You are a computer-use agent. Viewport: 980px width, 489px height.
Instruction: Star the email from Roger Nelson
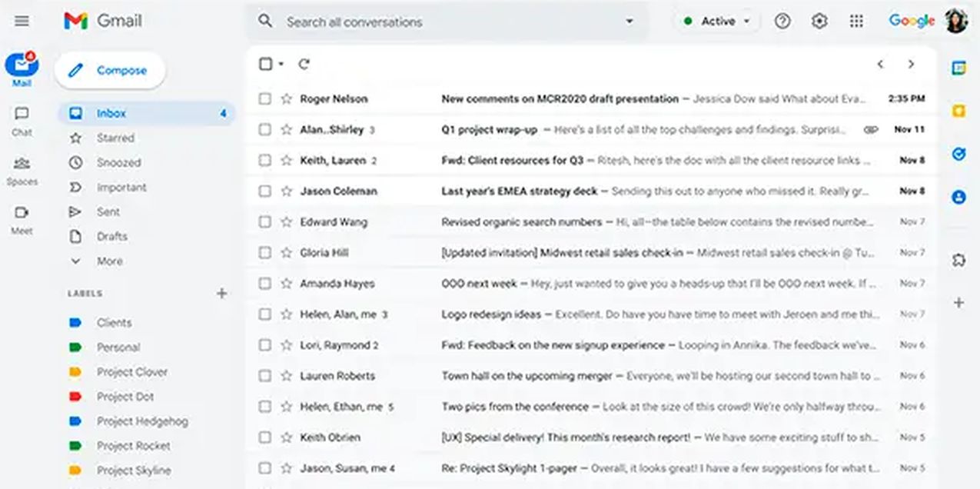pyautogui.click(x=287, y=99)
